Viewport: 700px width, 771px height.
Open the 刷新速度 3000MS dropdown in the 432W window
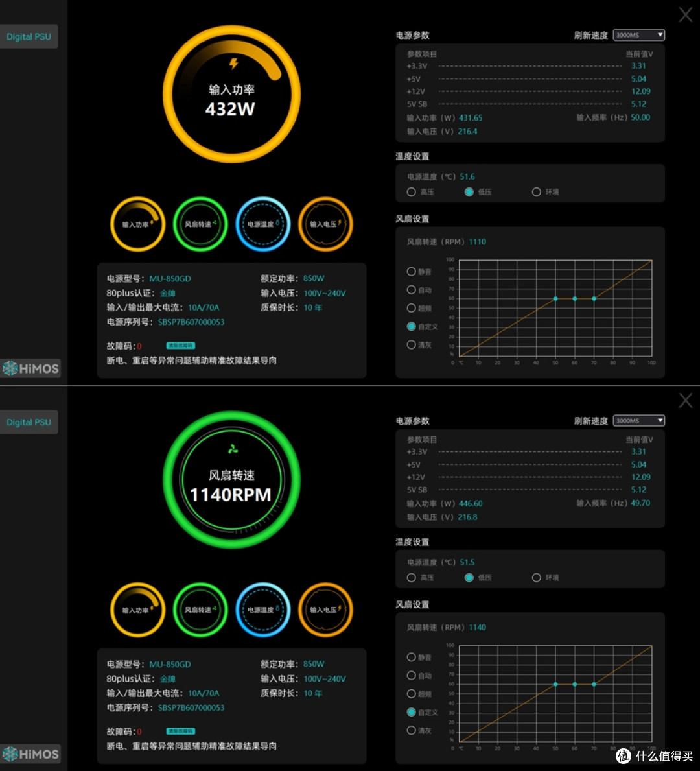pos(639,35)
